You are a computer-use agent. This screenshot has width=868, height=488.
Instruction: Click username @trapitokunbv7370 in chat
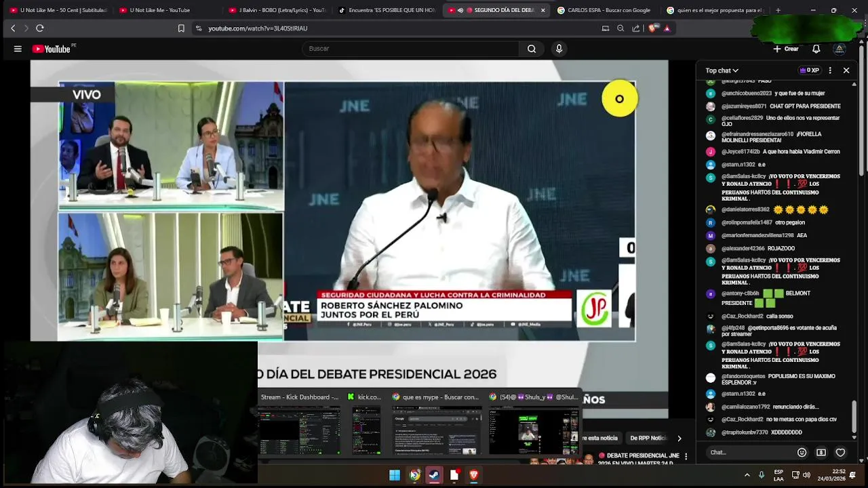[745, 432]
